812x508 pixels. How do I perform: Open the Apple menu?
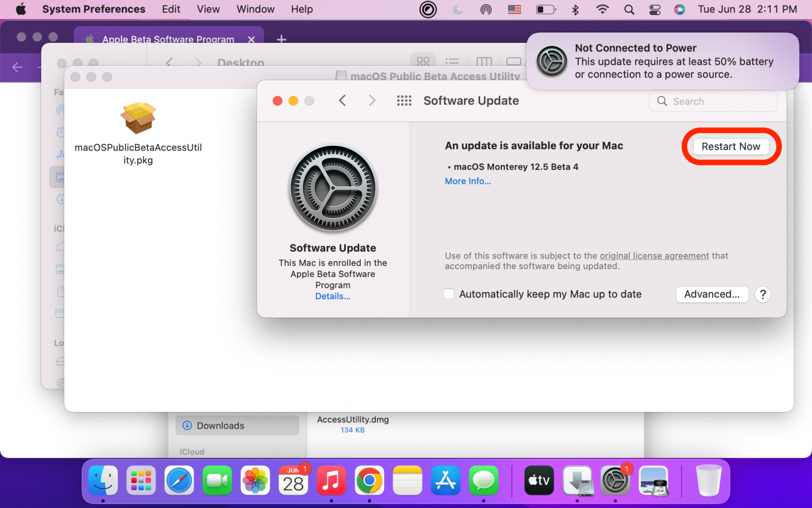21,9
